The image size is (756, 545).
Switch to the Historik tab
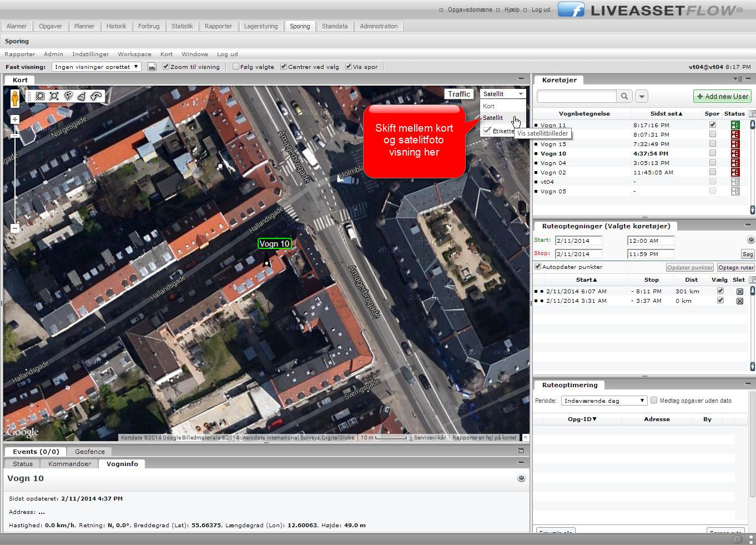117,26
